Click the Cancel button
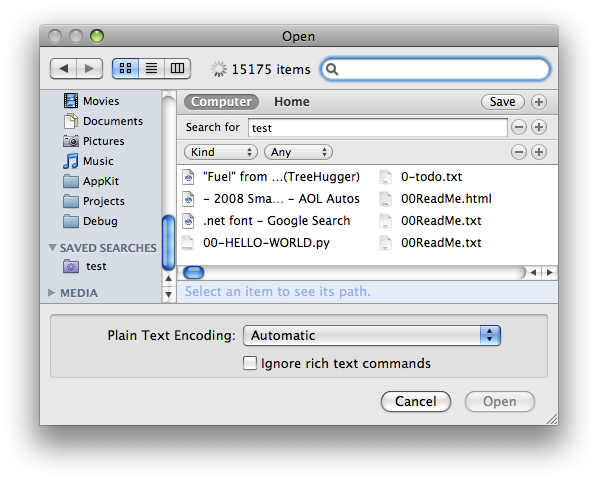Screen dimensions: 598x480 pyautogui.click(x=416, y=401)
